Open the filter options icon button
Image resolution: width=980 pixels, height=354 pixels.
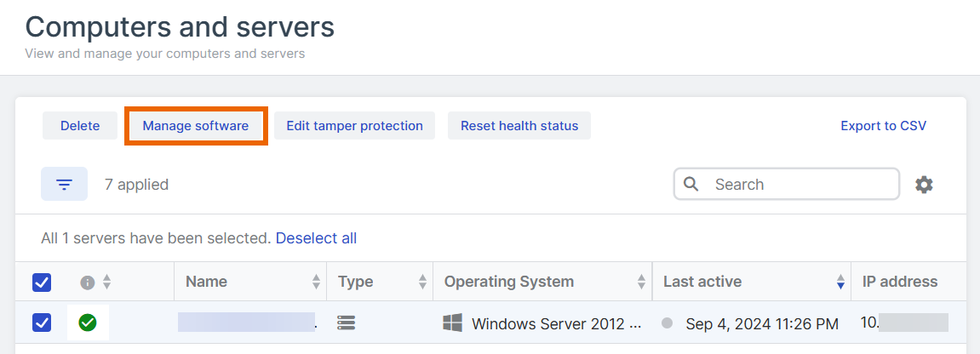point(64,184)
